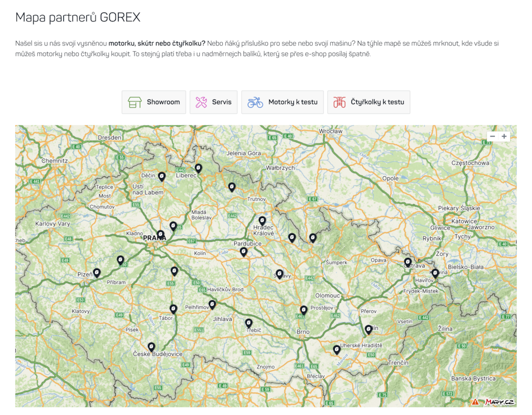Select partner pin above Tábor
The width and height of the screenshot is (532, 415).
click(x=173, y=309)
